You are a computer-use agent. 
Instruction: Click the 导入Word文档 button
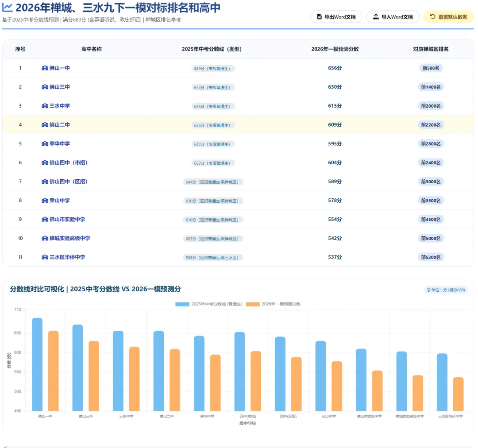(393, 17)
